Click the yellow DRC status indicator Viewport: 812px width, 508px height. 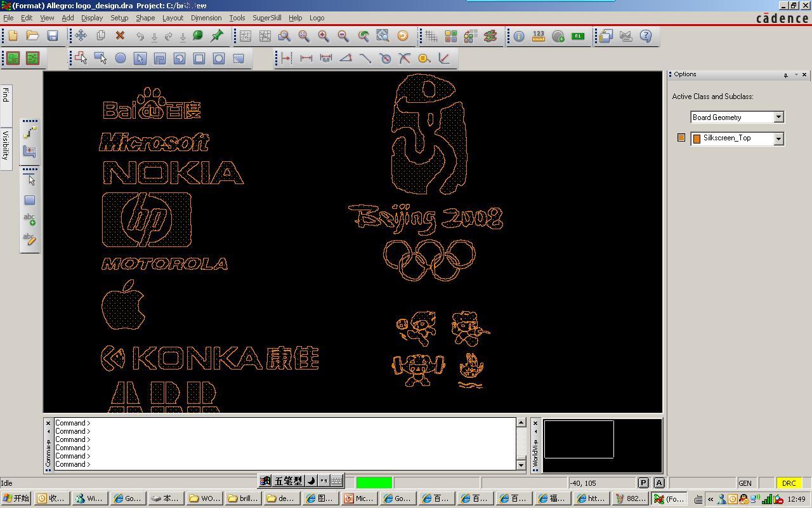[789, 483]
